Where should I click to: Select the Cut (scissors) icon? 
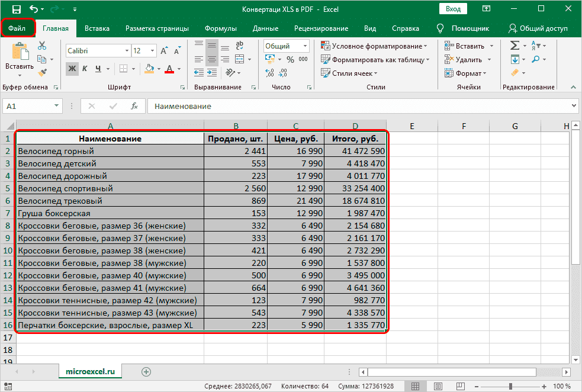point(42,45)
